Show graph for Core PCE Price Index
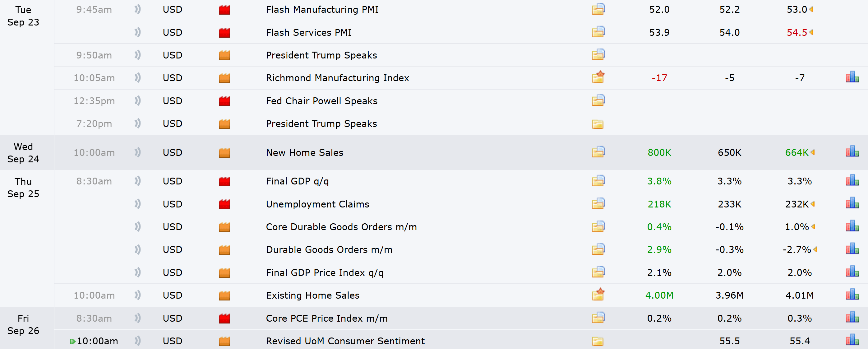The image size is (868, 349). [852, 318]
